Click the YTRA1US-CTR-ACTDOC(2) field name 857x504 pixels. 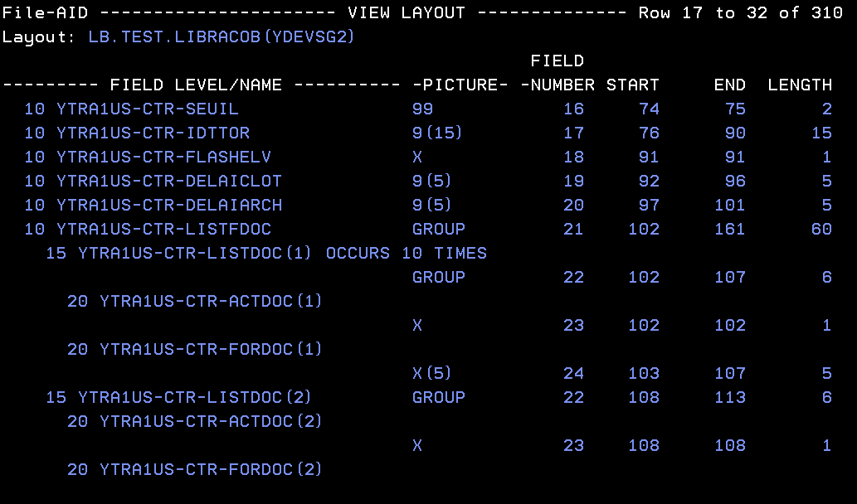[211, 422]
